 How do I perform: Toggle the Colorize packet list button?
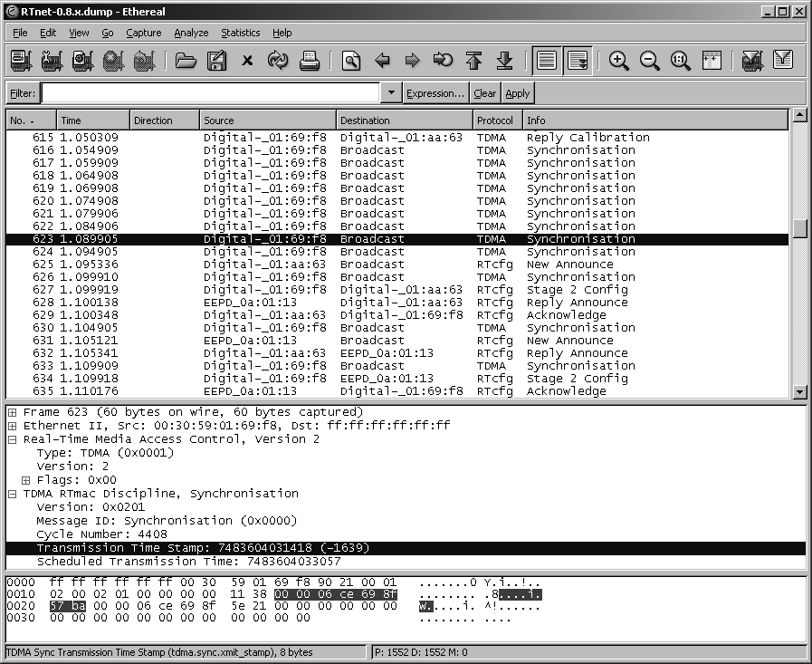(547, 61)
